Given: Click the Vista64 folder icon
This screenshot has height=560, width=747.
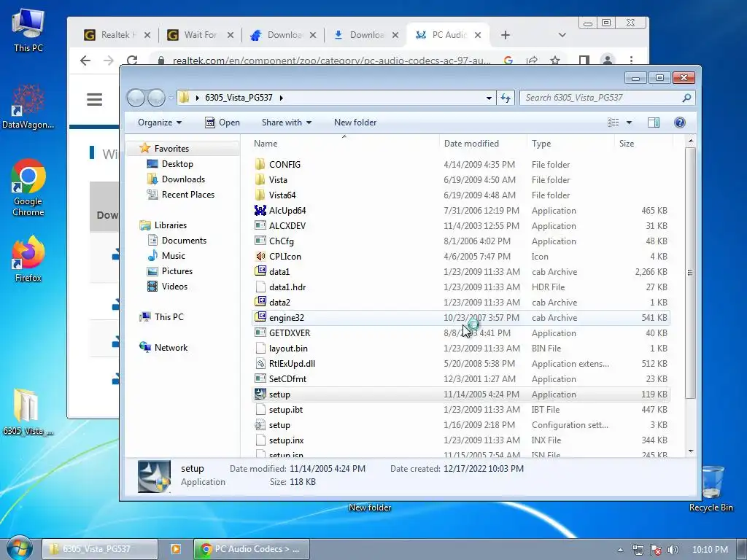Looking at the screenshot, I should [x=260, y=195].
